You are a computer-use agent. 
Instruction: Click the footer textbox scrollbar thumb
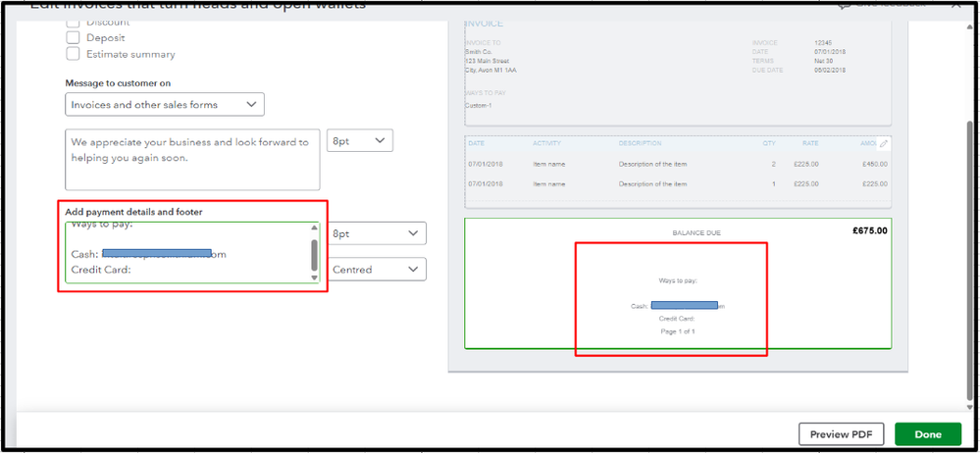314,255
